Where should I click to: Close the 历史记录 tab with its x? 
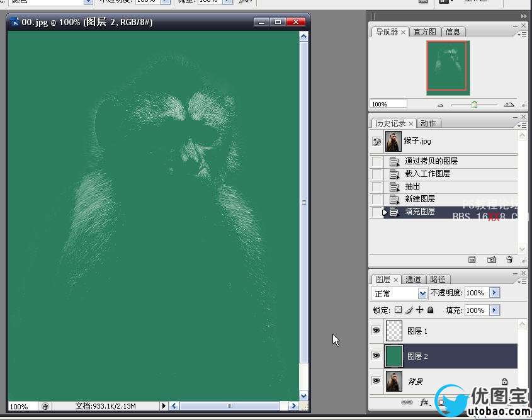point(410,123)
